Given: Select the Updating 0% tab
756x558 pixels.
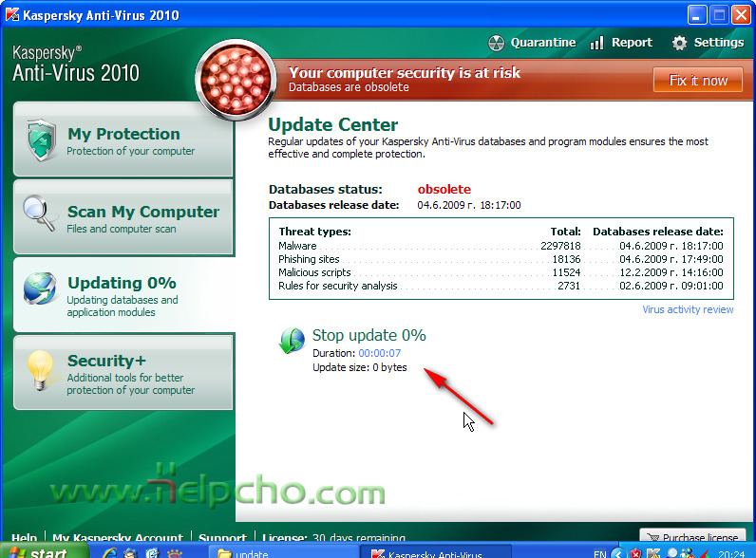Looking at the screenshot, I should coord(124,295).
